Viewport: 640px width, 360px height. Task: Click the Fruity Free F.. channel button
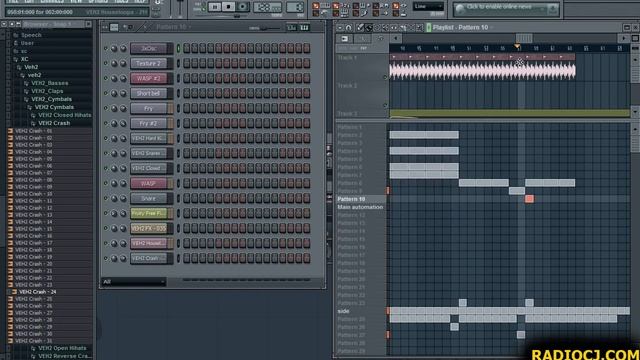point(149,213)
